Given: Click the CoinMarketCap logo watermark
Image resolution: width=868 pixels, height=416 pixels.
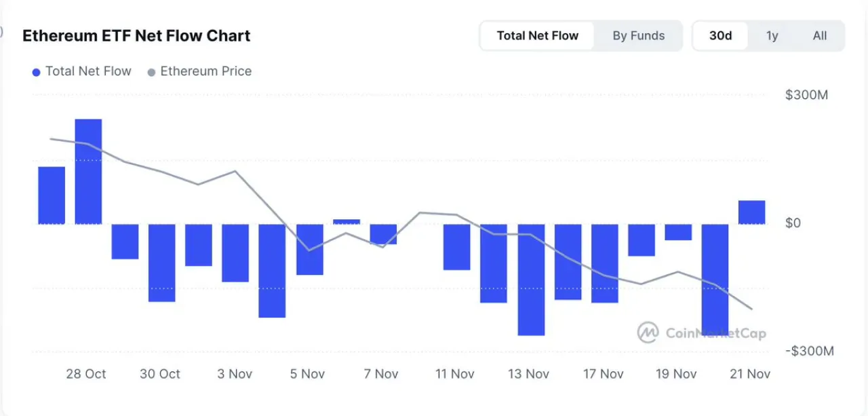Looking at the screenshot, I should click(x=702, y=332).
